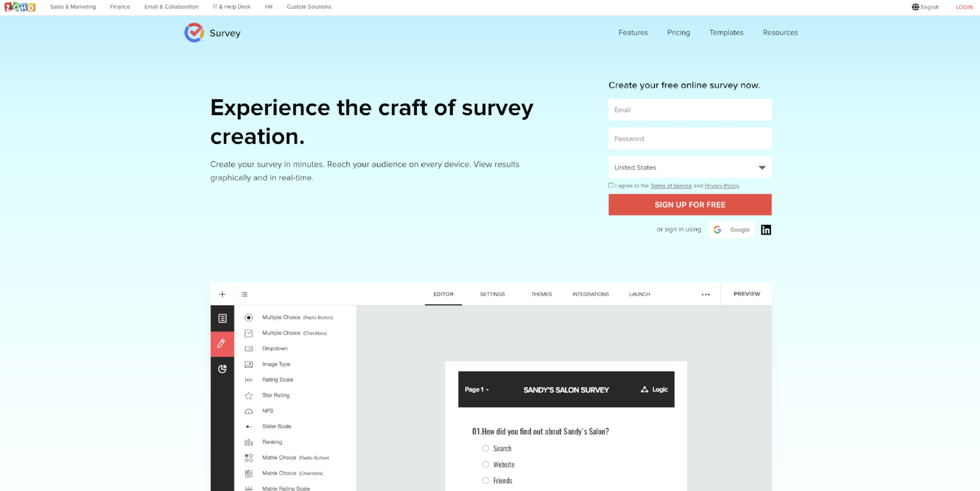
Task: Click the LinkedIn sign-in icon
Action: pos(766,229)
